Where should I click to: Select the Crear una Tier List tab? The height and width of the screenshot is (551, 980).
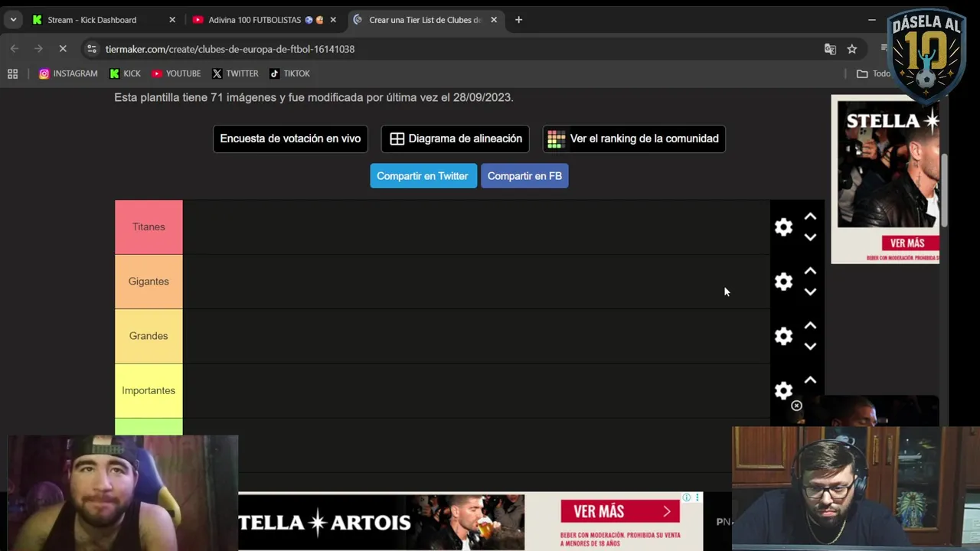pyautogui.click(x=425, y=20)
